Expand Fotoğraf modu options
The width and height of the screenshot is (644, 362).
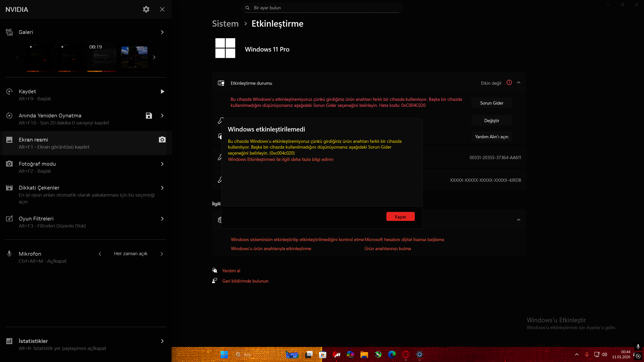click(162, 164)
